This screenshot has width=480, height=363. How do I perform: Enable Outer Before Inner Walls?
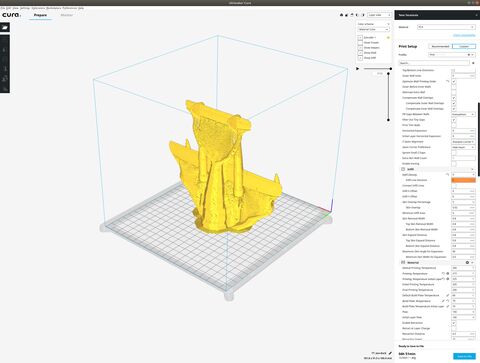pyautogui.click(x=454, y=87)
